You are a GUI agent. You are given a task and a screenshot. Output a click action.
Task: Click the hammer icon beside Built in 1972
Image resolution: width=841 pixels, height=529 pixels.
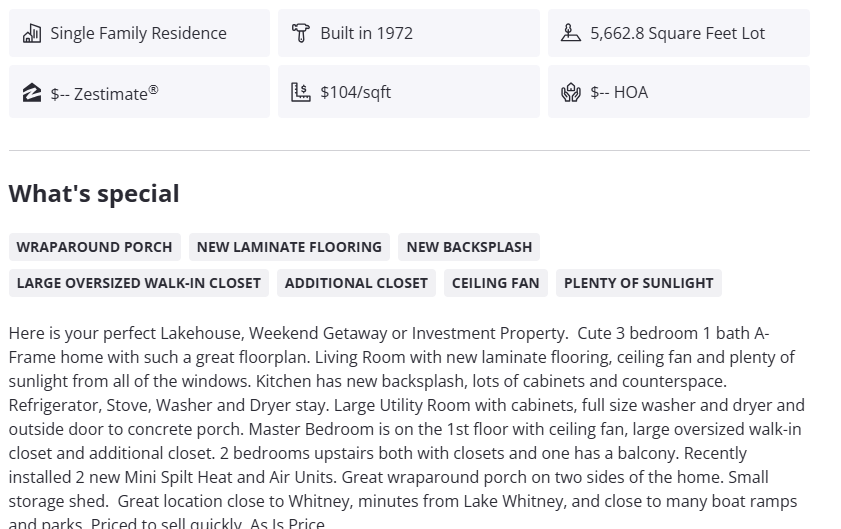click(x=301, y=33)
